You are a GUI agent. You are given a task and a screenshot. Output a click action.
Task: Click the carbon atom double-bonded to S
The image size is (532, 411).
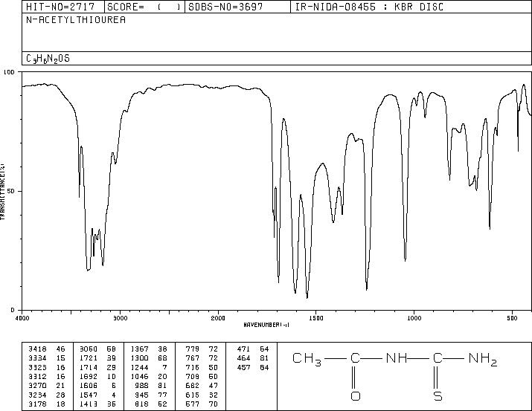(438, 358)
